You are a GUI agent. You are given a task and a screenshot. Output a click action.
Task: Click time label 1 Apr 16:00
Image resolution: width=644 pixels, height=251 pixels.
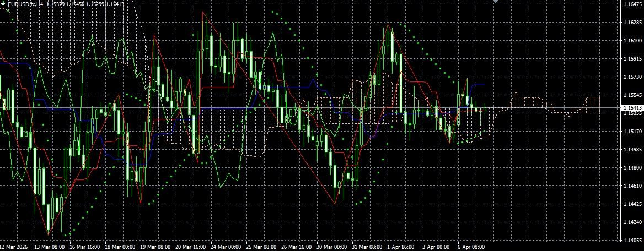(401, 247)
